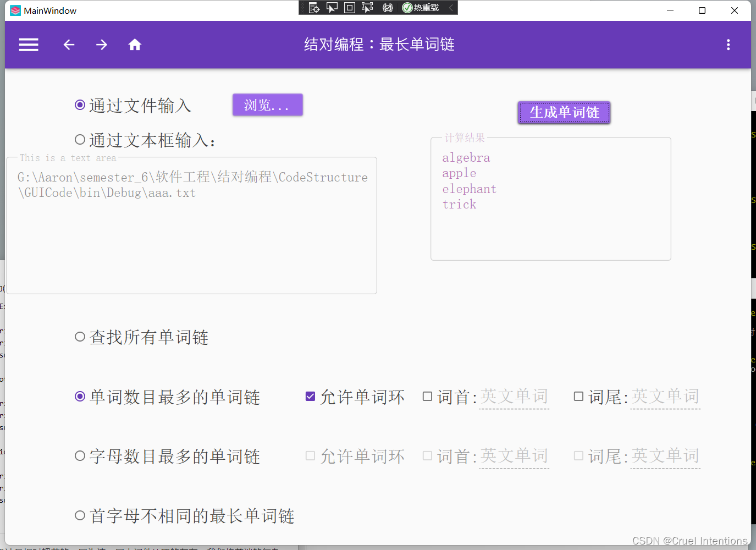Uncheck the 允许单词环 checkbox
The width and height of the screenshot is (756, 550).
point(310,396)
